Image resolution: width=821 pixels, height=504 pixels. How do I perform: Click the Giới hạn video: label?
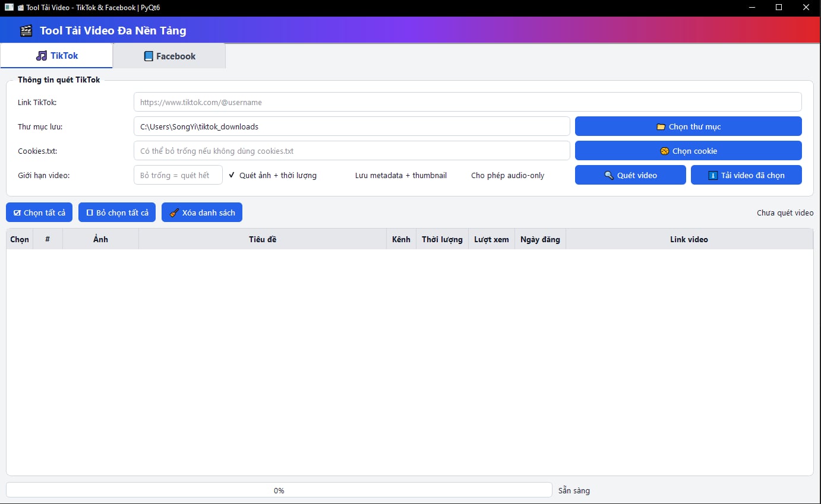pos(44,175)
